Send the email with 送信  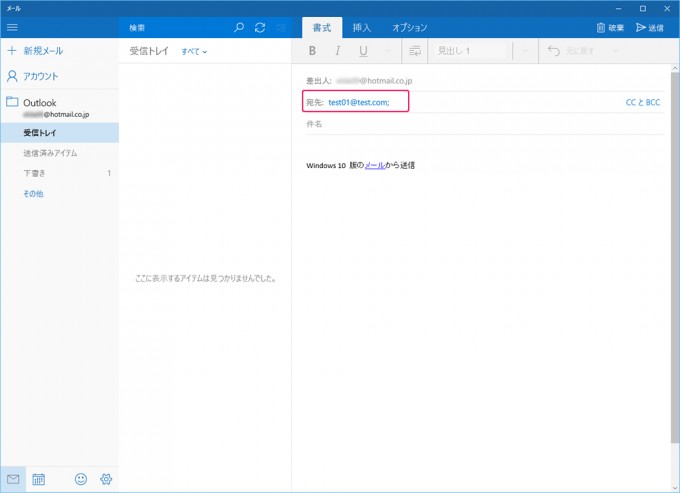[x=650, y=27]
